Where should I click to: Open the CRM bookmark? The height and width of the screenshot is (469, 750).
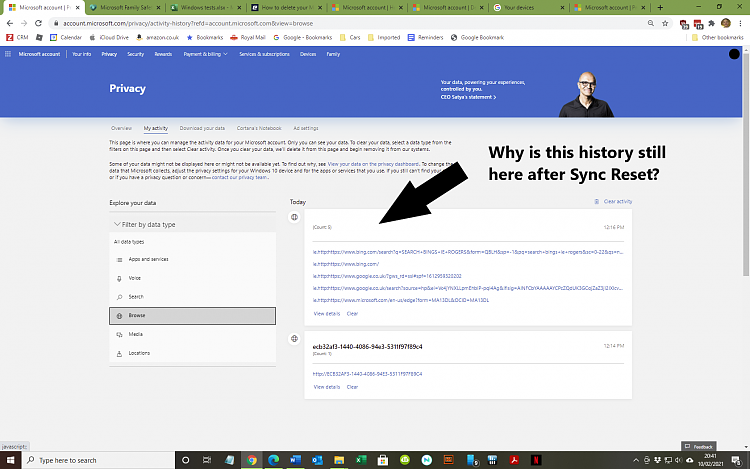pyautogui.click(x=17, y=37)
